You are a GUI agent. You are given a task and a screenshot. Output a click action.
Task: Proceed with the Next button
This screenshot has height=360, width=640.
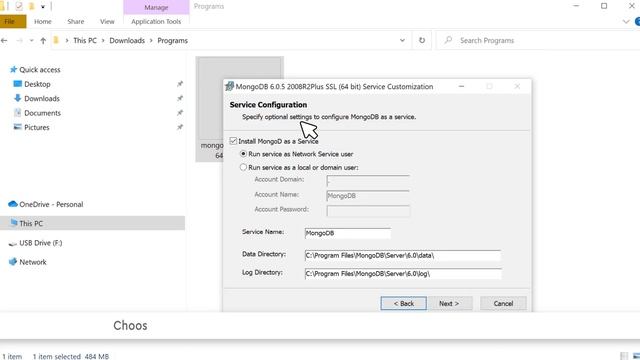449,303
